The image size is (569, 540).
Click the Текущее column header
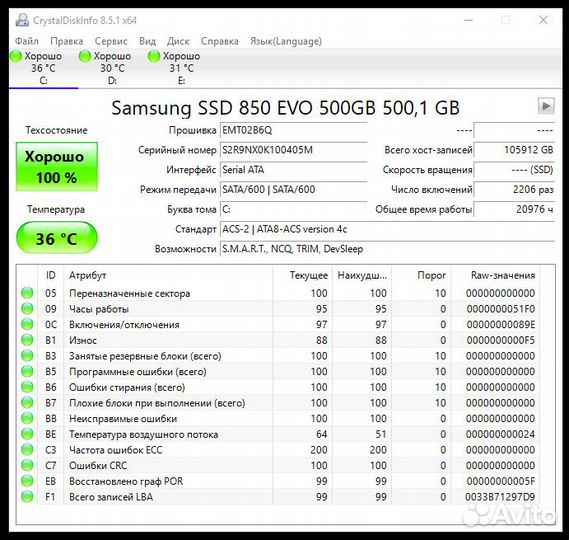point(303,275)
